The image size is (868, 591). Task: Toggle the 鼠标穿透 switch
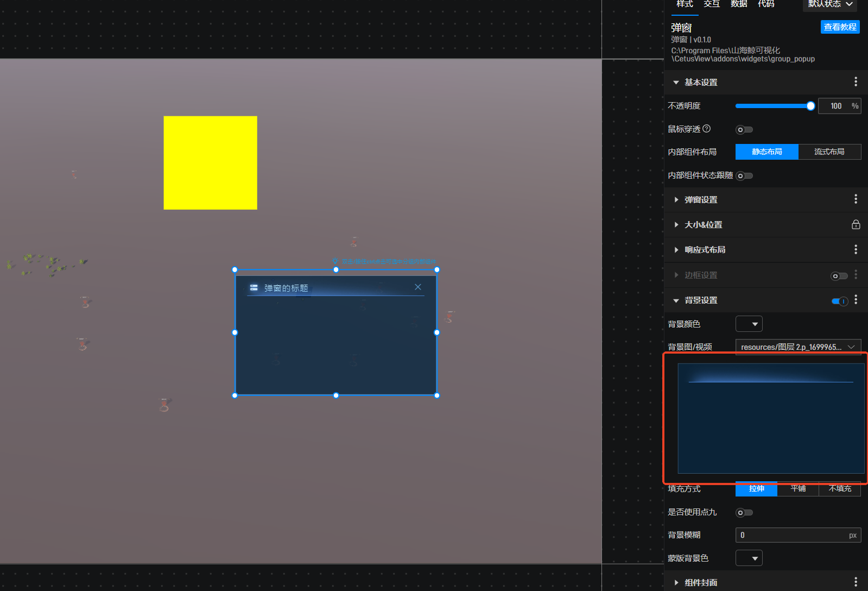pos(744,129)
